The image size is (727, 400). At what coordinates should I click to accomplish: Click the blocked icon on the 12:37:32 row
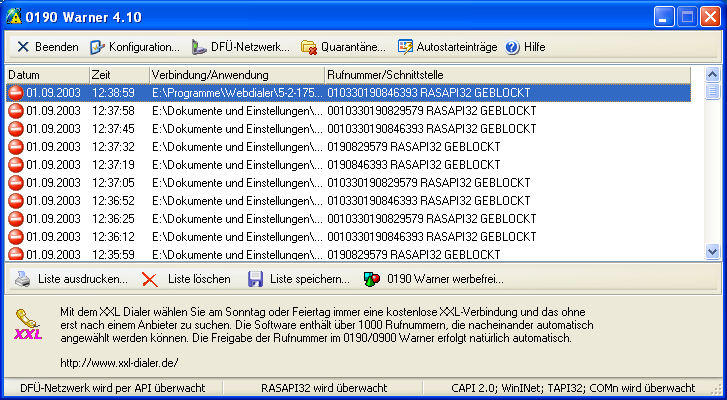point(16,146)
